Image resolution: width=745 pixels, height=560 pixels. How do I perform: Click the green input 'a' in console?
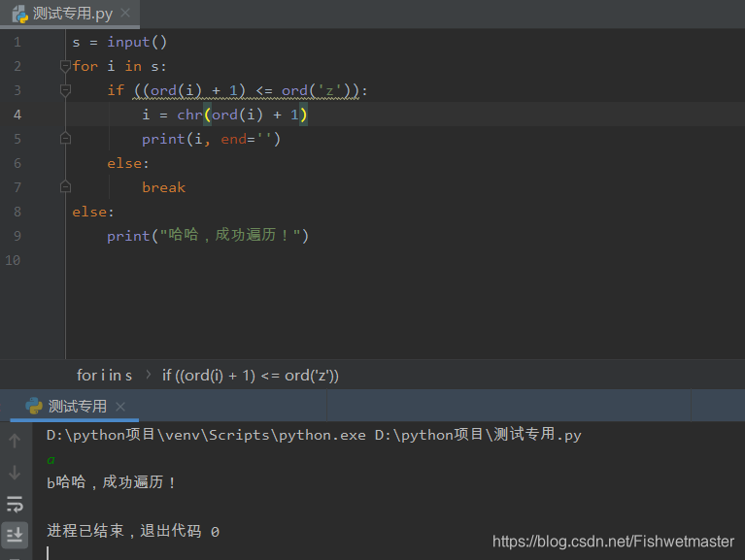[51, 460]
